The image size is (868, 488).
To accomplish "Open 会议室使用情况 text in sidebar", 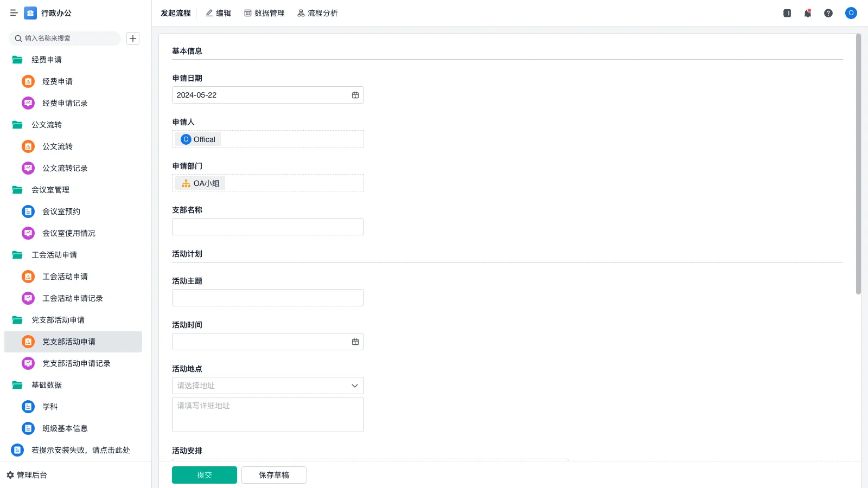I will pyautogui.click(x=69, y=233).
